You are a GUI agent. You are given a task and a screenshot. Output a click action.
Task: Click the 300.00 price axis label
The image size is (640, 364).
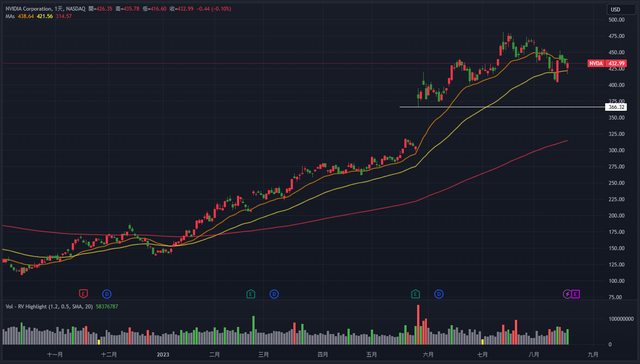pos(616,150)
